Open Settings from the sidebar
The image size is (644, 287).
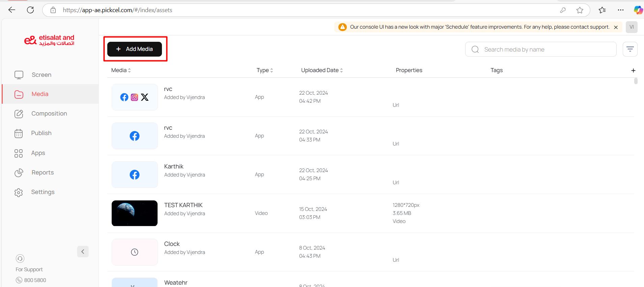[x=43, y=192]
